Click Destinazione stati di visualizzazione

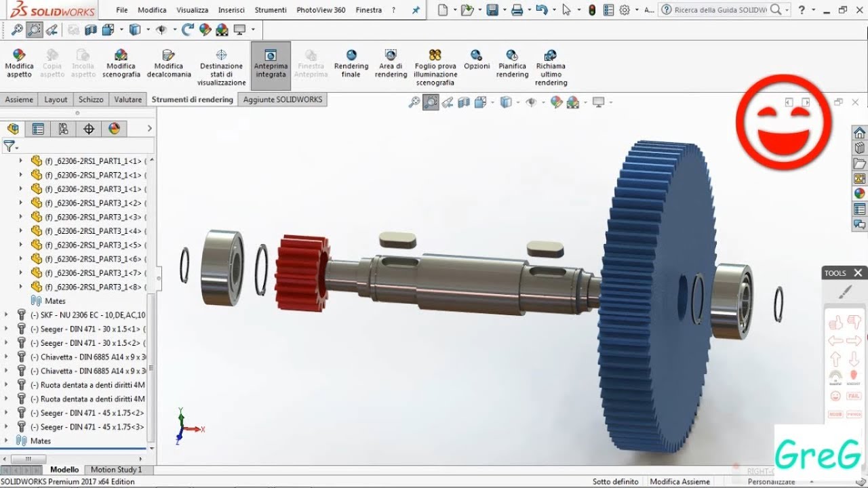pos(221,68)
